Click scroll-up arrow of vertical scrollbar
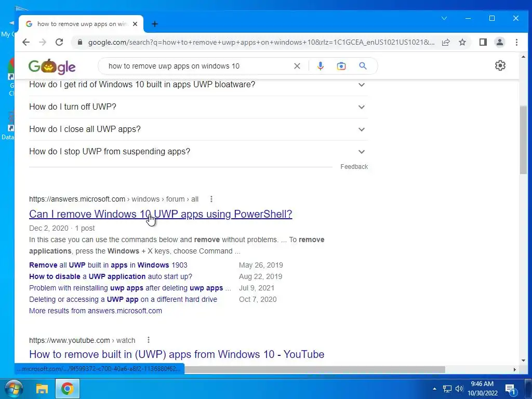This screenshot has width=532, height=399. pos(523,57)
